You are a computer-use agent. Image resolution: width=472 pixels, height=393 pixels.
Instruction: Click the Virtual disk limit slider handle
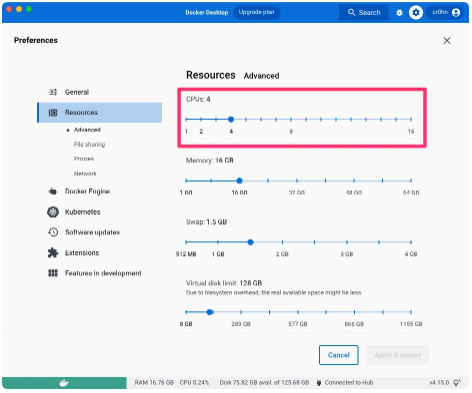(x=209, y=312)
